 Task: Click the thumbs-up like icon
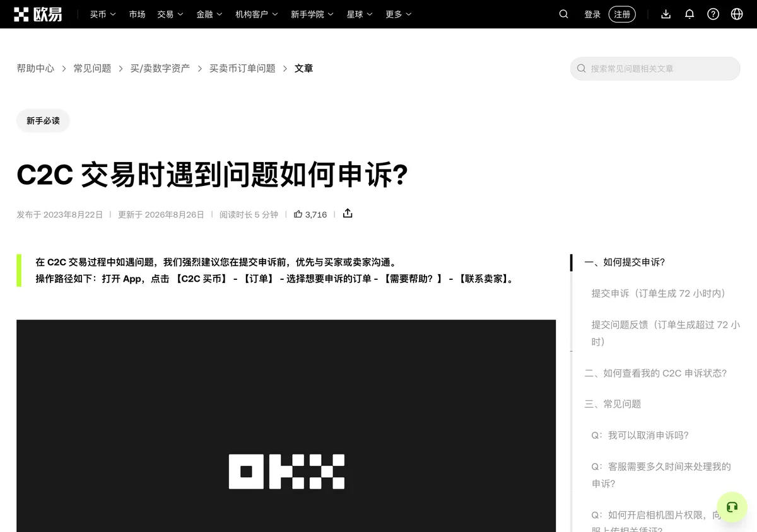point(298,214)
